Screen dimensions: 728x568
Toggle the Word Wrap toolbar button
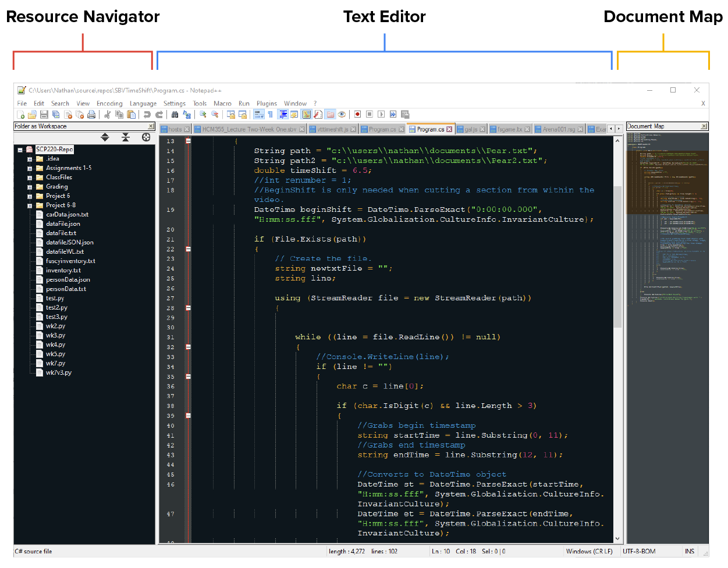point(260,115)
